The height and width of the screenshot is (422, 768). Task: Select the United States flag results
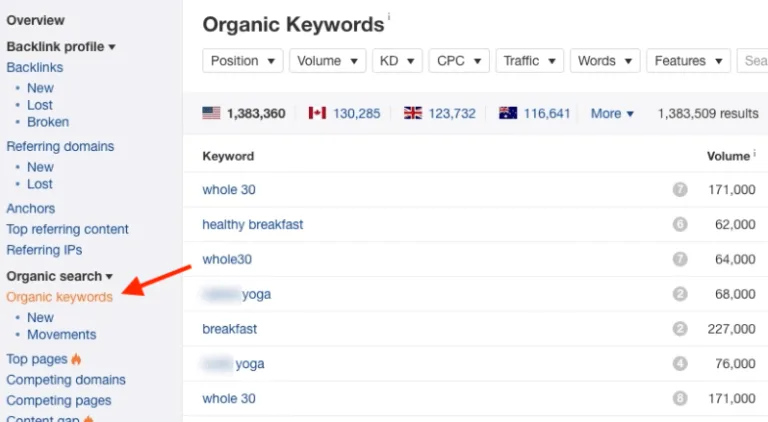(x=244, y=114)
